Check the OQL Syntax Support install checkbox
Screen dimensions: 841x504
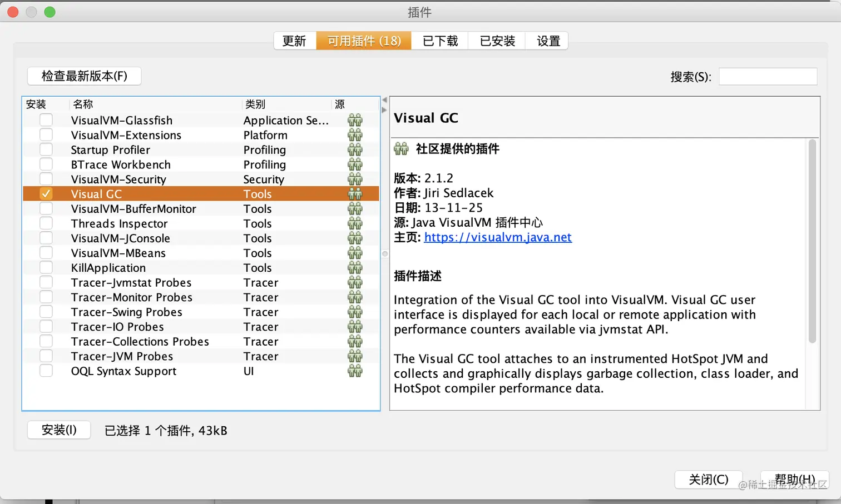point(46,371)
